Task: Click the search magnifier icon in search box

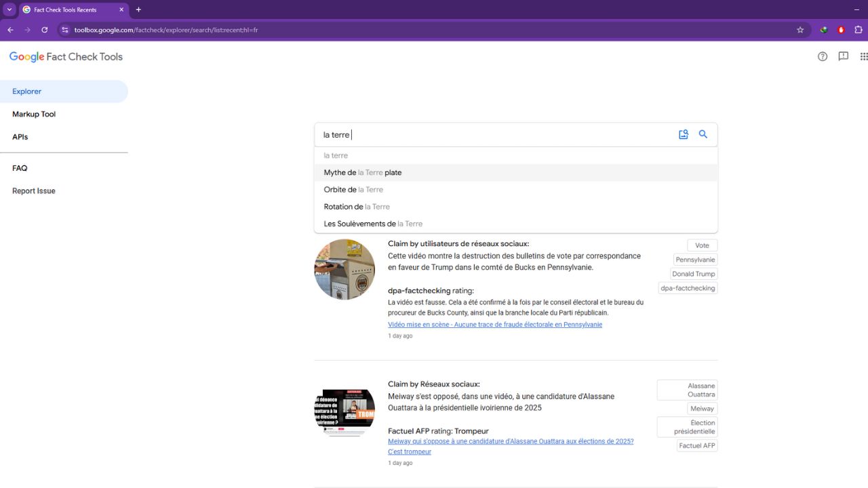Action: (x=703, y=134)
